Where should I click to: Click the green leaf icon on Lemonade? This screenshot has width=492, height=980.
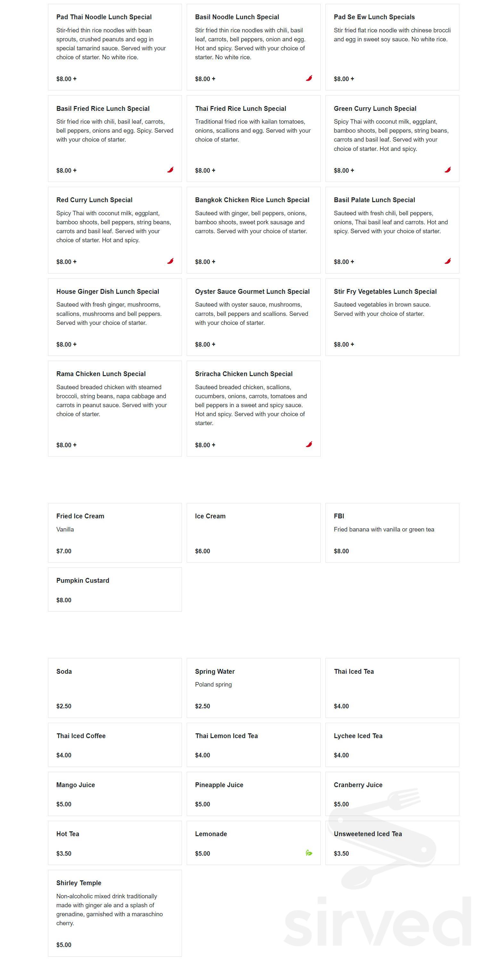[x=309, y=852]
